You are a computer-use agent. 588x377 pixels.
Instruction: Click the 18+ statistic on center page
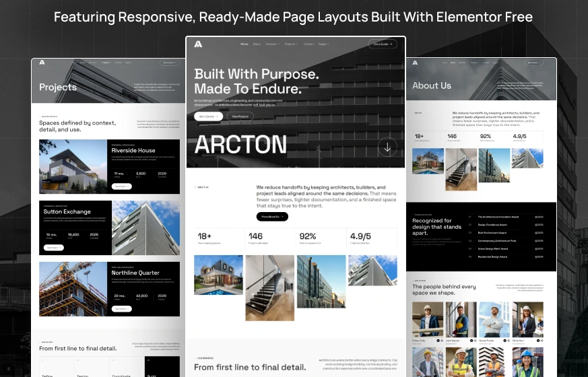pos(205,236)
